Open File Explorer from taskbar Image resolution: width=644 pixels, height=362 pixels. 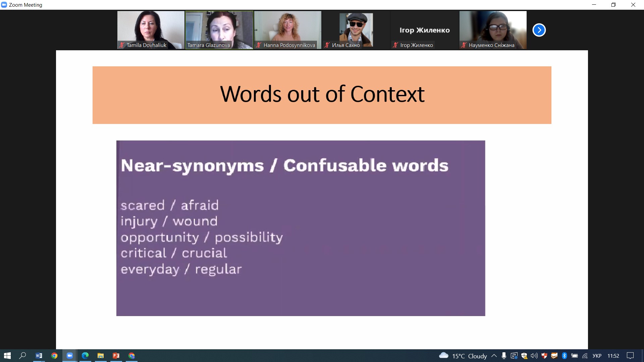(x=101, y=356)
